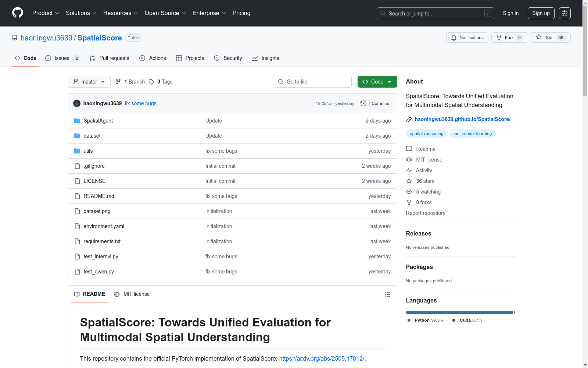The width and height of the screenshot is (588, 368).
Task: Expand the Enterprise menu
Action: 209,13
